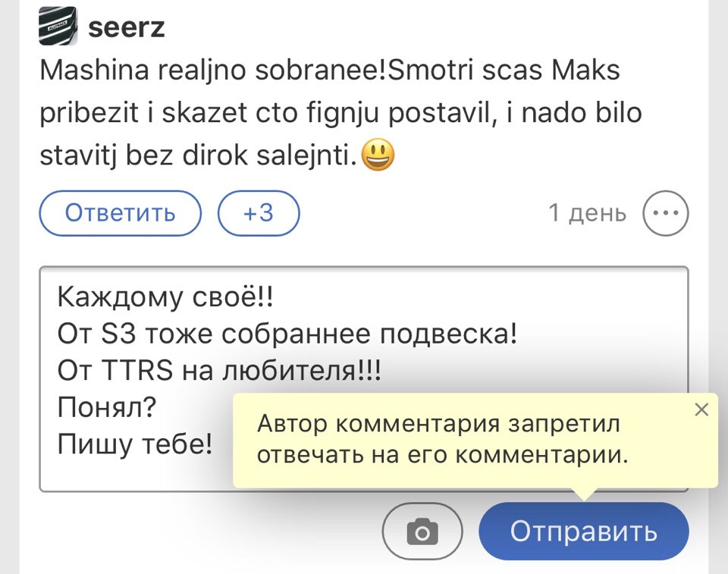This screenshot has height=574, width=728.
Task: Open the three-dot more options menu
Action: 665,213
